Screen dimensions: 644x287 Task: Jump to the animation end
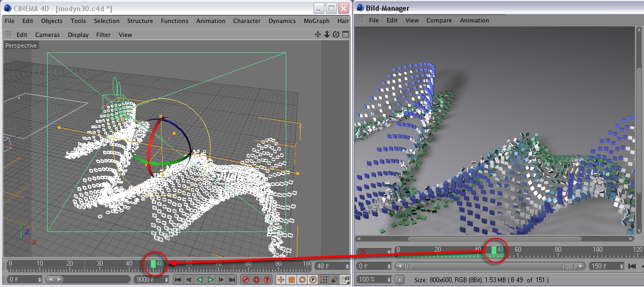pyautogui.click(x=232, y=280)
